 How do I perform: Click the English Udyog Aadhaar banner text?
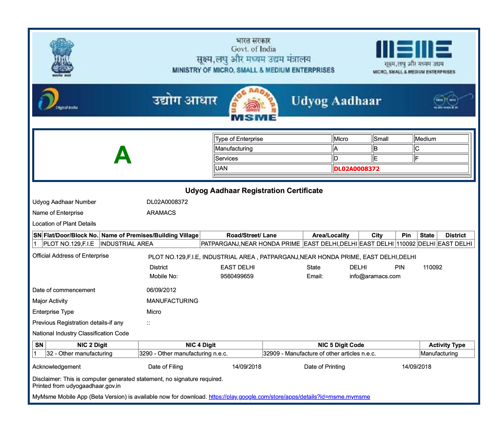point(336,101)
